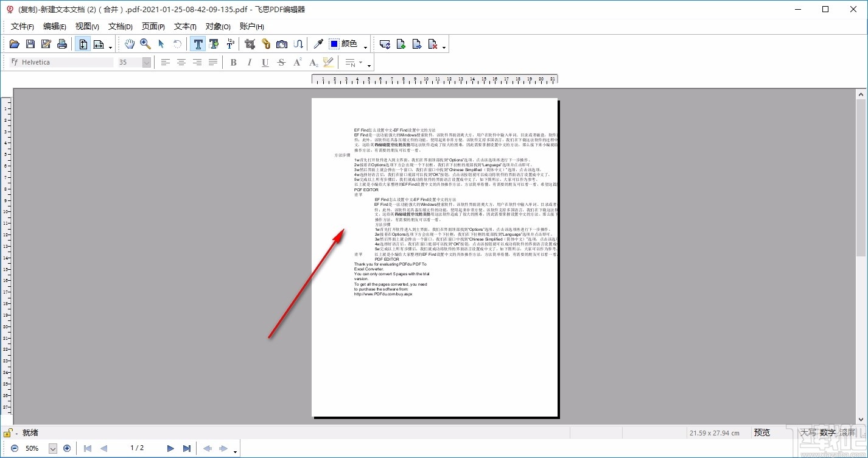
Task: Open the 50% zoom level dropdown
Action: coord(52,448)
